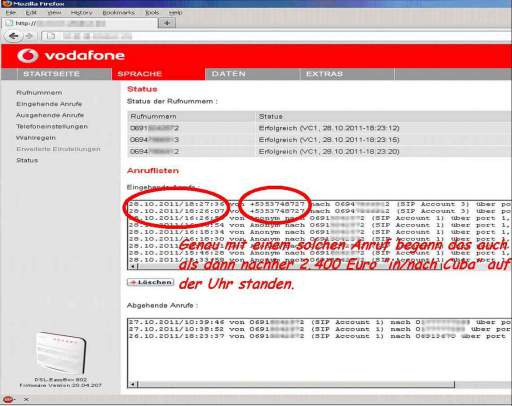Open the Edit menu

(x=31, y=12)
